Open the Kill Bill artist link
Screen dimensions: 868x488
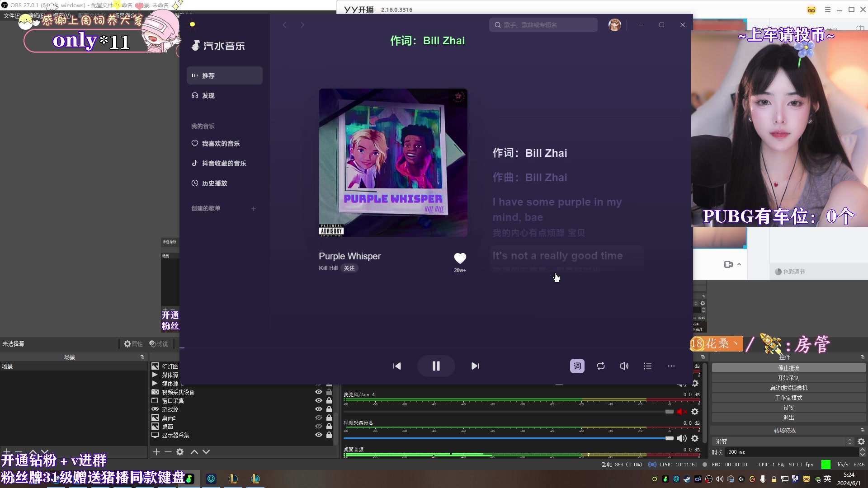328,268
